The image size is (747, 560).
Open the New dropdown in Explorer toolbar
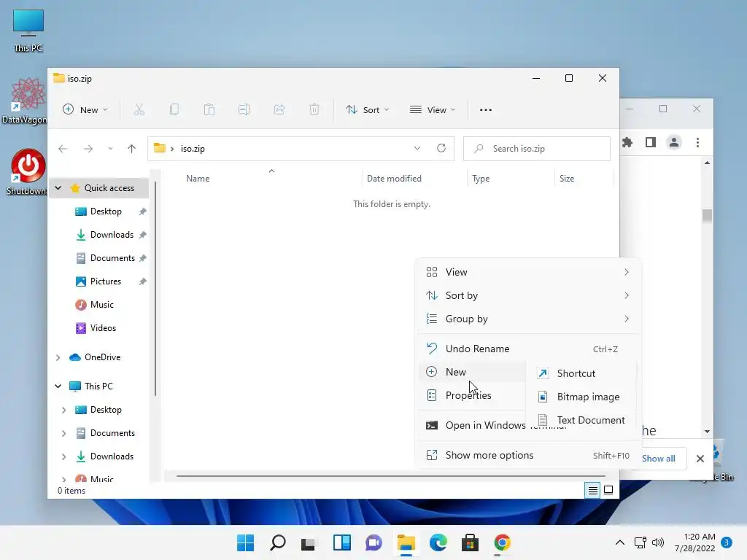(85, 110)
